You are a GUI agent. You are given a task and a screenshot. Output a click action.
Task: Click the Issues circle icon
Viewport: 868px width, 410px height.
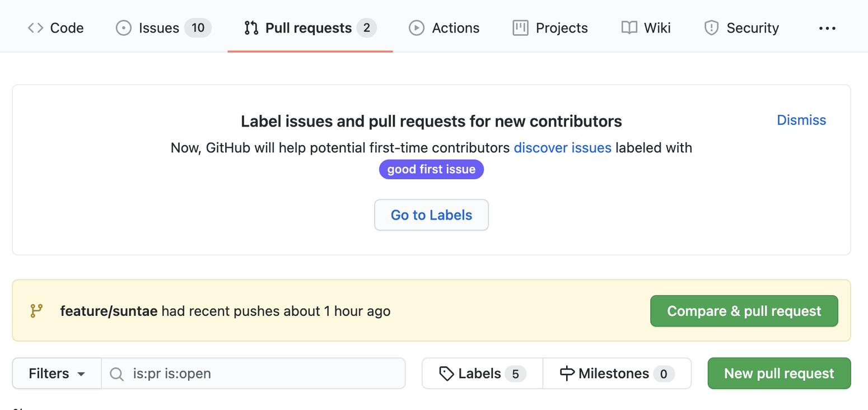point(123,28)
